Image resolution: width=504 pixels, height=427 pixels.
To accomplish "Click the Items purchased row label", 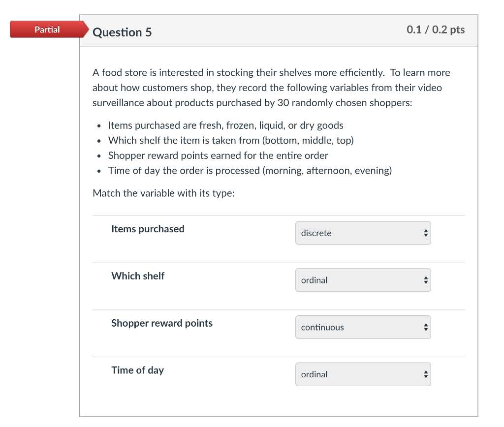I will pyautogui.click(x=148, y=229).
